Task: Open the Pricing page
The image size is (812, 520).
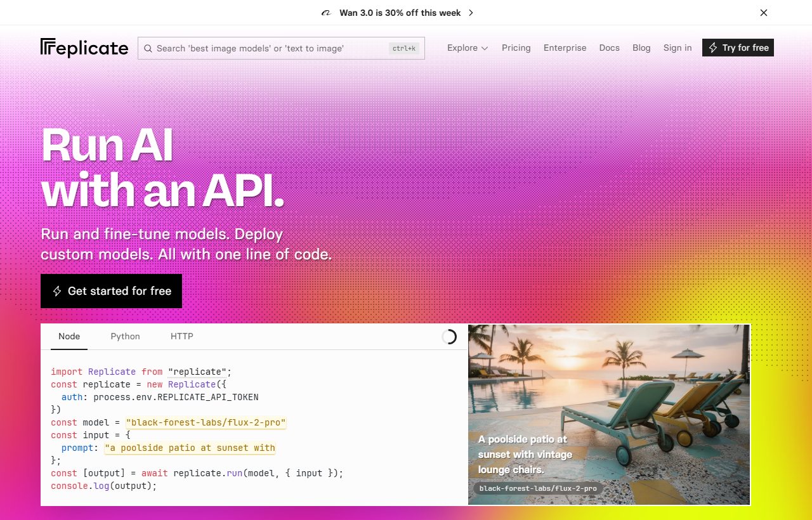Action: [x=516, y=48]
